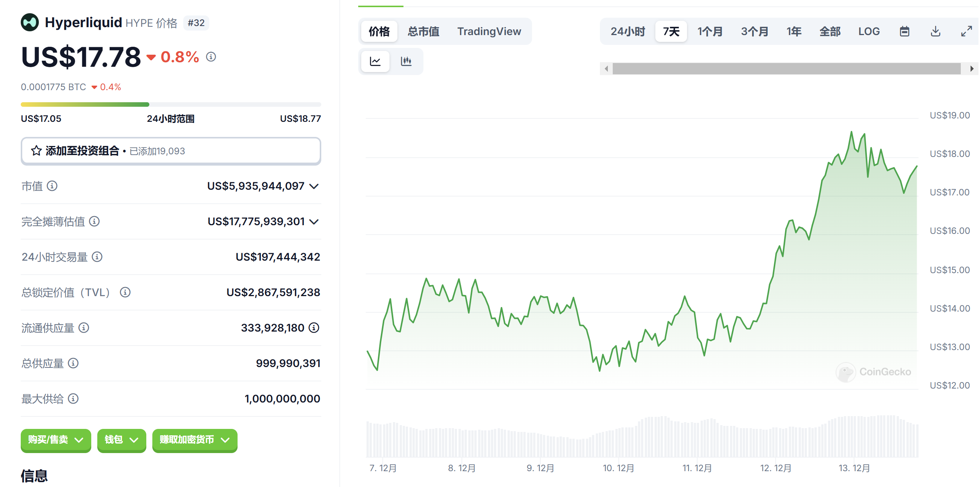Open 赚取加密货币 button
Image resolution: width=980 pixels, height=487 pixels.
195,440
